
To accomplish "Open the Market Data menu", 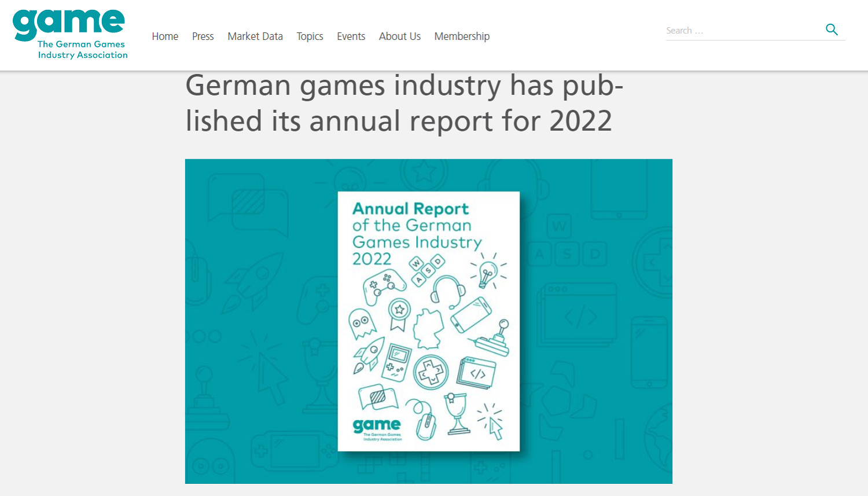I will [255, 36].
